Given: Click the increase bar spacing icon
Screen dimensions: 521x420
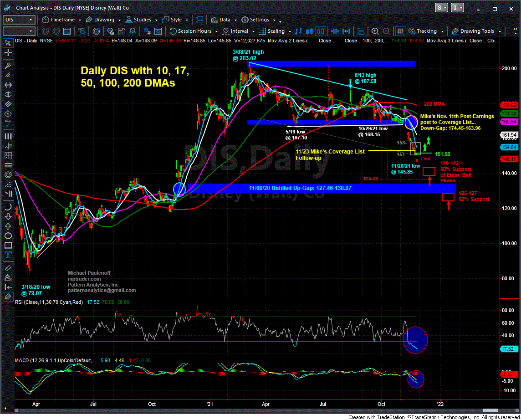Looking at the screenshot, I should [346, 31].
